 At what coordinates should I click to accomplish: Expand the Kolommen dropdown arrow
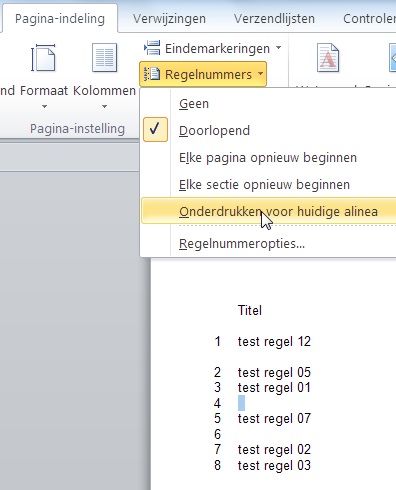(x=104, y=106)
